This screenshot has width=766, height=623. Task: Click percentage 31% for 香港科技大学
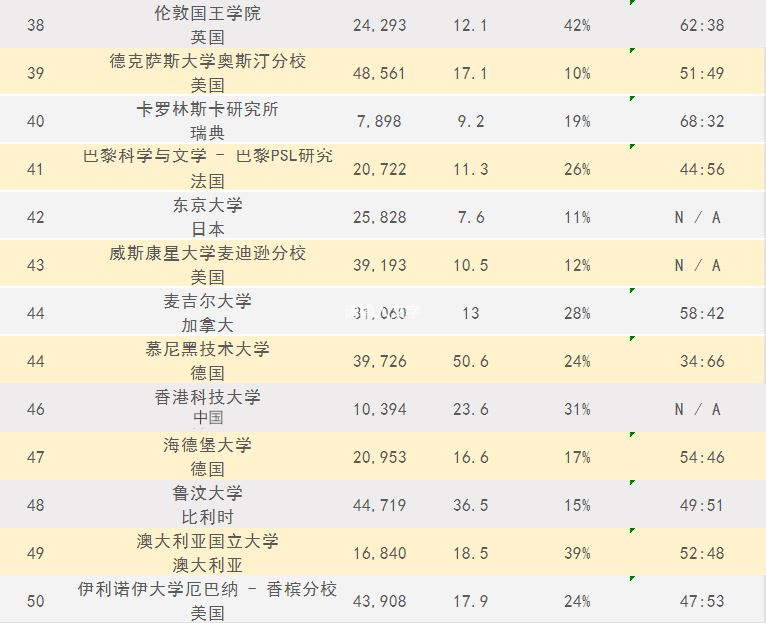[x=577, y=409]
